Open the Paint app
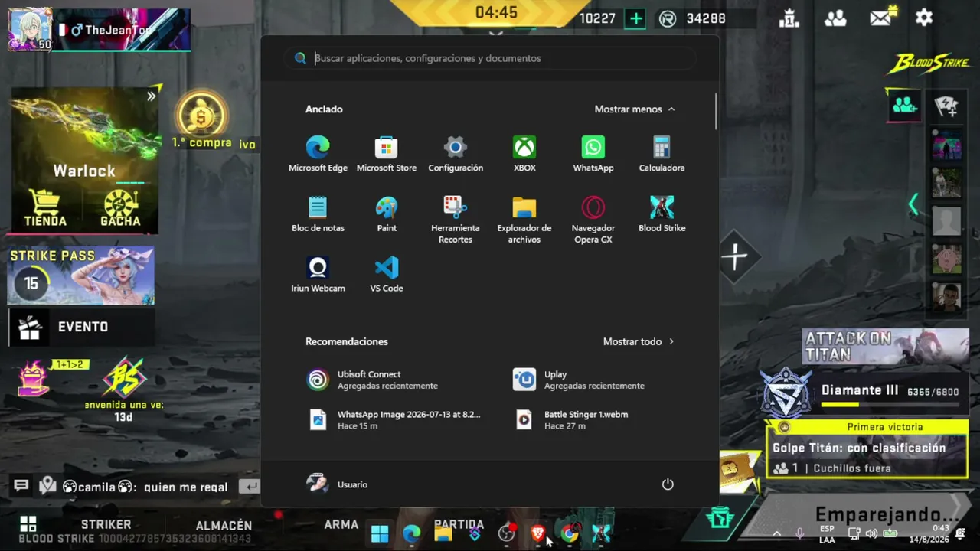Image resolution: width=980 pixels, height=551 pixels. point(387,214)
